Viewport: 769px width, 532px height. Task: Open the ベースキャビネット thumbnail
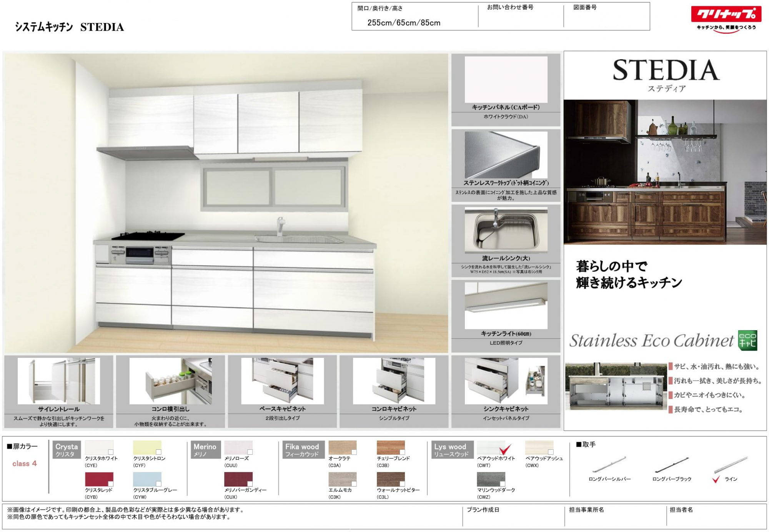282,381
